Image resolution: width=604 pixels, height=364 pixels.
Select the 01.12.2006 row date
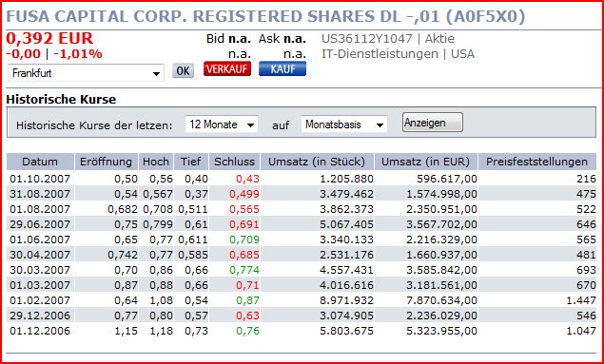pos(40,331)
